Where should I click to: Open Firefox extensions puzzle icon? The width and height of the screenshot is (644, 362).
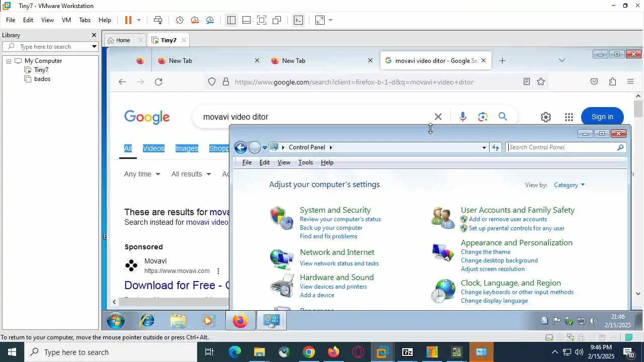click(612, 81)
